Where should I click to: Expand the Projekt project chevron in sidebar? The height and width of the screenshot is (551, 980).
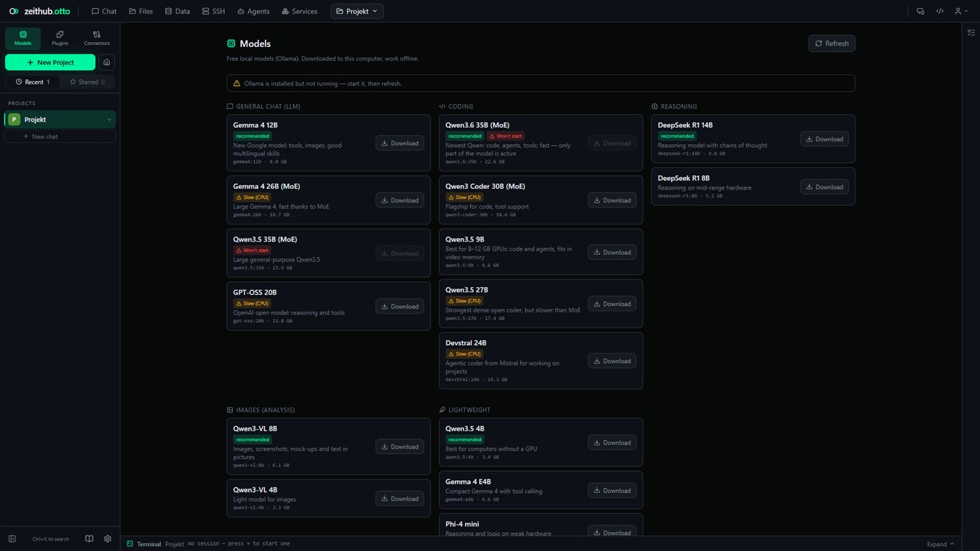[109, 120]
